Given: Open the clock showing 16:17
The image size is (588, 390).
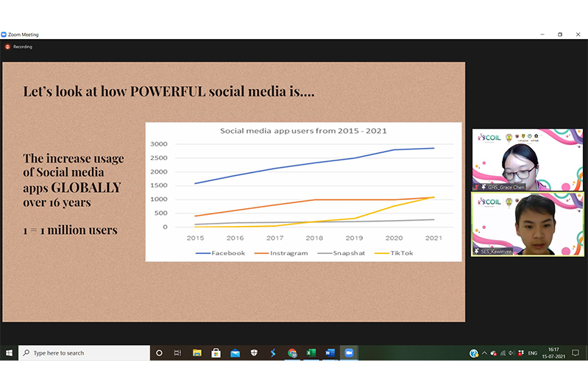Looking at the screenshot, I should point(553,353).
